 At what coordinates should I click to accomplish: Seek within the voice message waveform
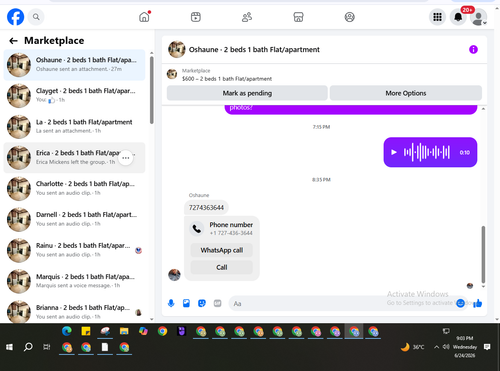[x=427, y=152]
